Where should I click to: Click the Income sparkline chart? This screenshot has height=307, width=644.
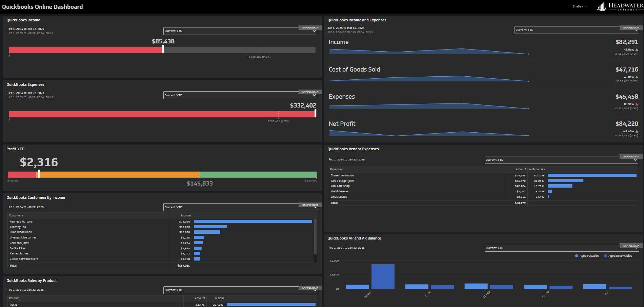429,51
